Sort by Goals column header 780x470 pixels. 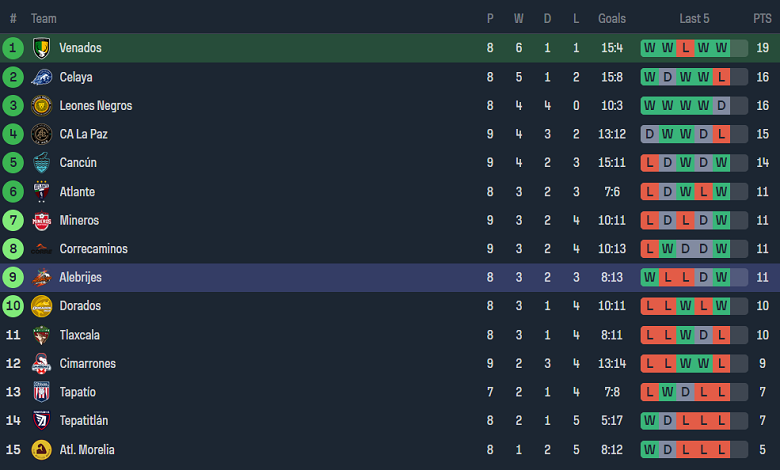pyautogui.click(x=612, y=19)
